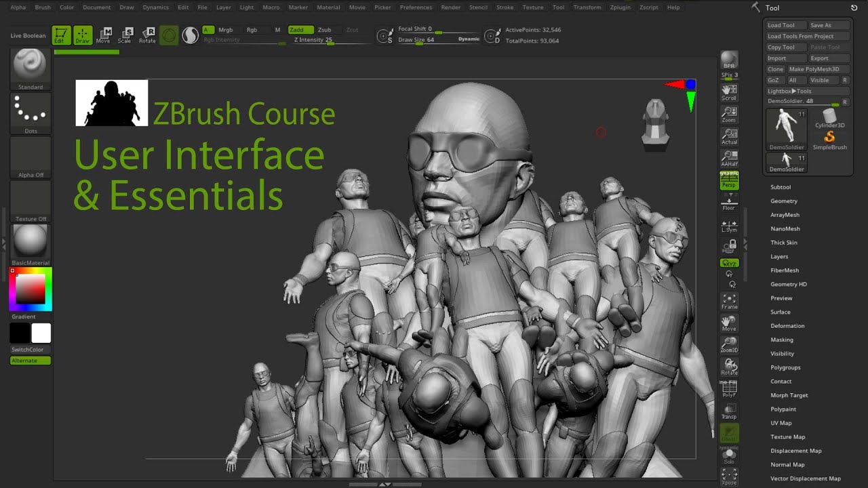Viewport: 868px width, 488px height.
Task: Toggle Solo mode
Action: [x=729, y=456]
